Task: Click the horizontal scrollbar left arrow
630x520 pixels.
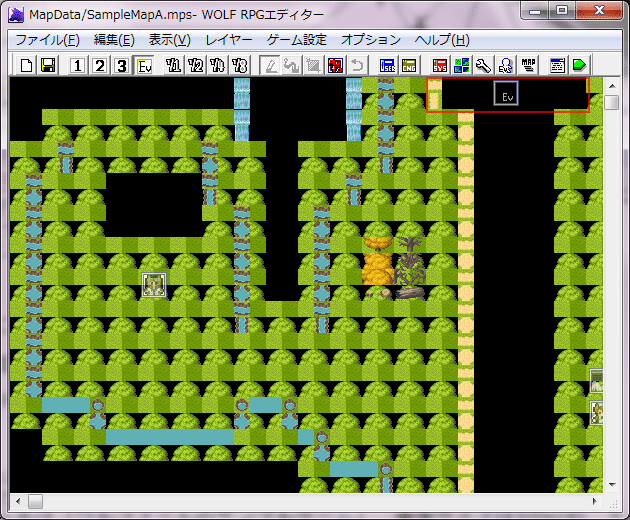Action: click(x=18, y=501)
